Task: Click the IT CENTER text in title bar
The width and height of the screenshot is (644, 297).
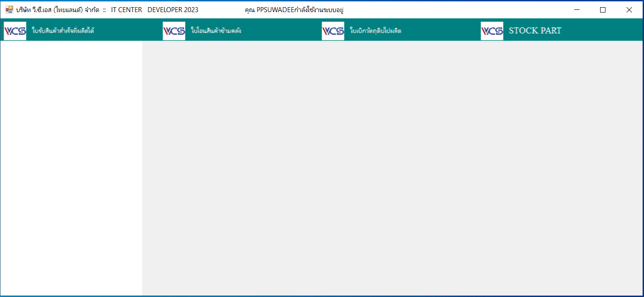Action: (127, 10)
